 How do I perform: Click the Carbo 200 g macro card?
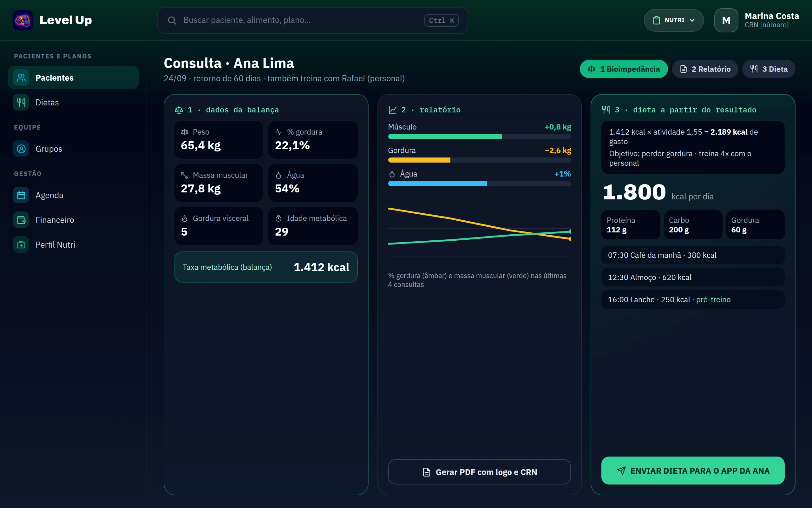point(693,225)
